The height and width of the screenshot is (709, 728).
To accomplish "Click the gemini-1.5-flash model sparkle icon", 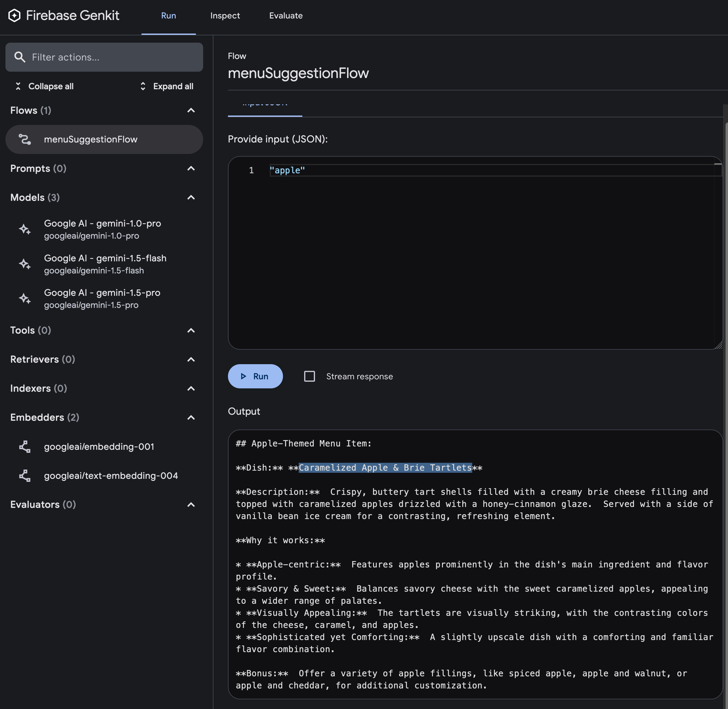I will point(25,264).
